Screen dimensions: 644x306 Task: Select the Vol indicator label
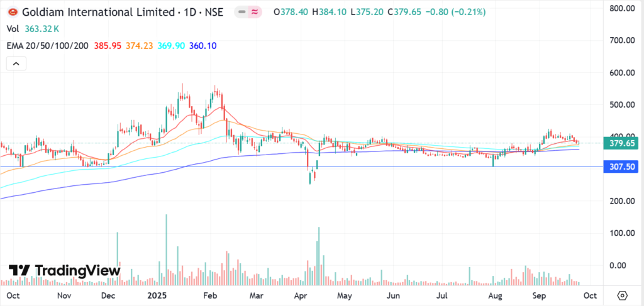point(12,29)
